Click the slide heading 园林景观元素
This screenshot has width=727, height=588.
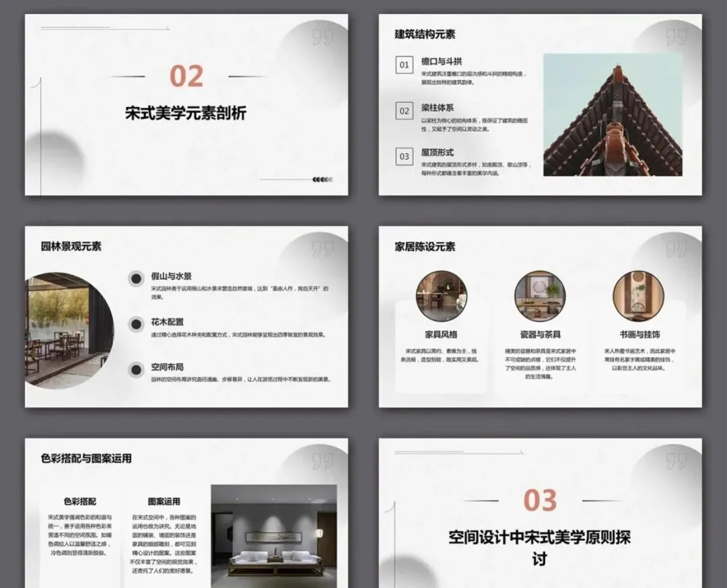71,246
